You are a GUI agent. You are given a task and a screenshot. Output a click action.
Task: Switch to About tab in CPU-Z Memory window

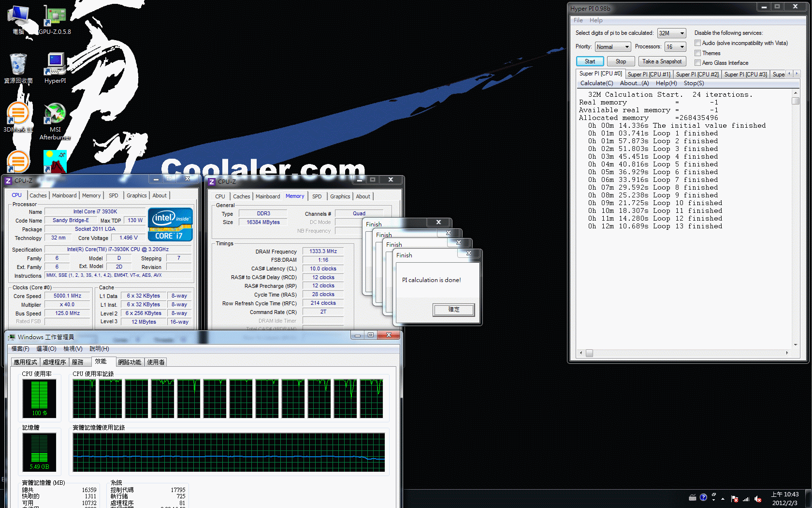tap(363, 196)
